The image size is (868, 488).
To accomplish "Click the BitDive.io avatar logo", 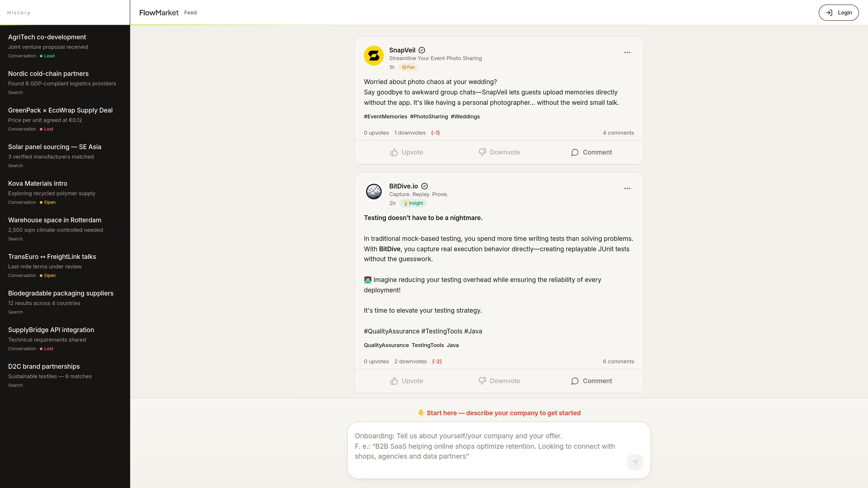I will click(374, 192).
